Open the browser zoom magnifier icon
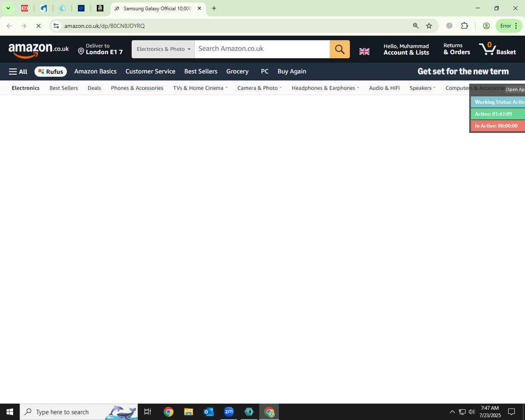The height and width of the screenshot is (420, 525). pyautogui.click(x=415, y=26)
